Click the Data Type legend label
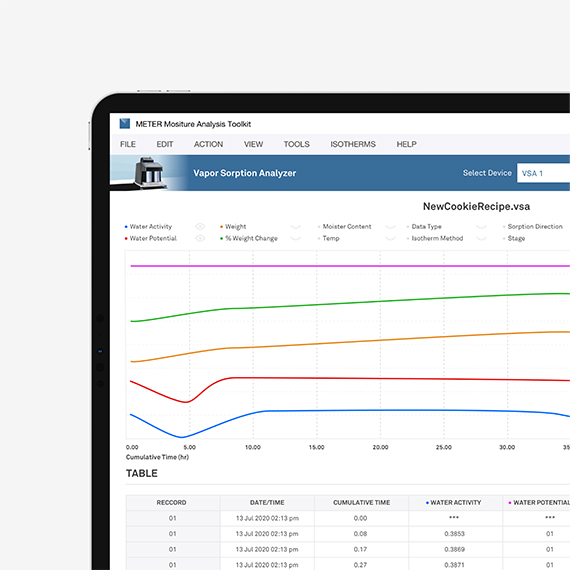 426,226
